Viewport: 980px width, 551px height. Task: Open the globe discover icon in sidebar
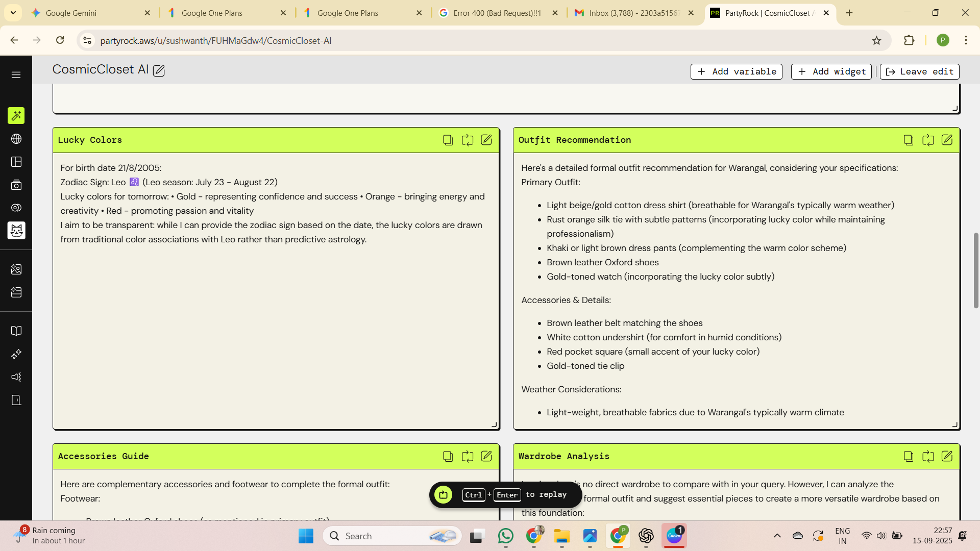click(16, 139)
